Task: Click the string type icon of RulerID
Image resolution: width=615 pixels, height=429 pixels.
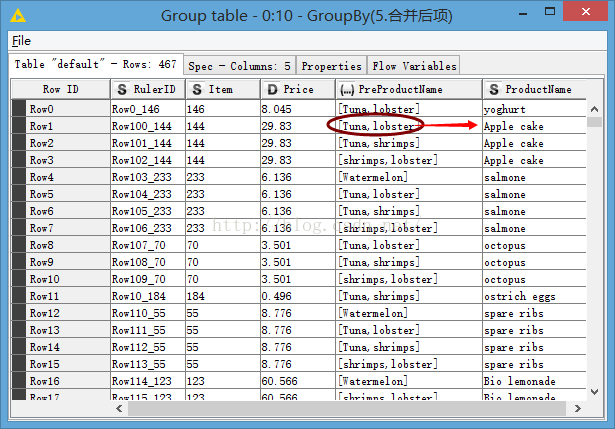Action: click(x=122, y=89)
